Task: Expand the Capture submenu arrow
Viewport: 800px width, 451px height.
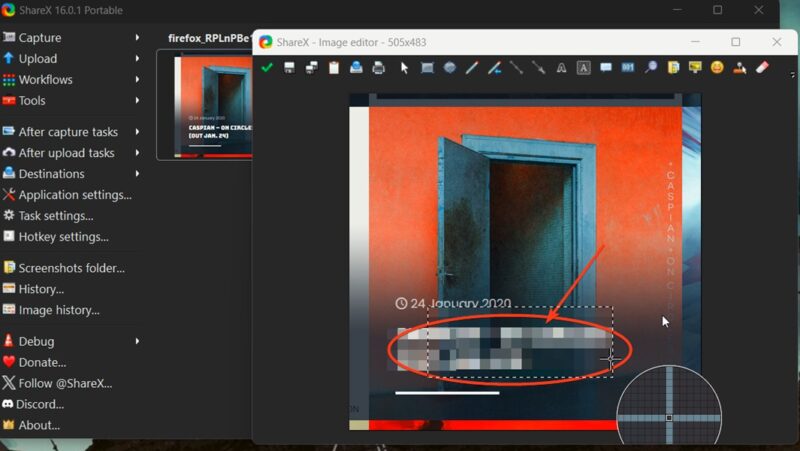Action: pyautogui.click(x=137, y=37)
